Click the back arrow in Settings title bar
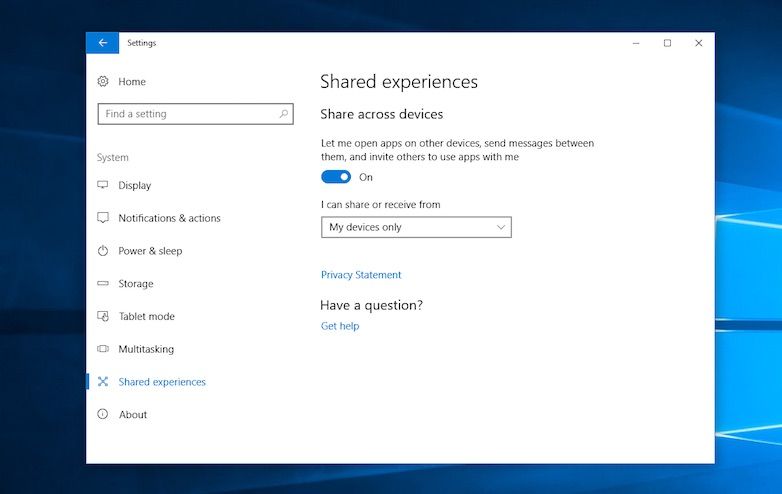This screenshot has width=782, height=494. 102,43
